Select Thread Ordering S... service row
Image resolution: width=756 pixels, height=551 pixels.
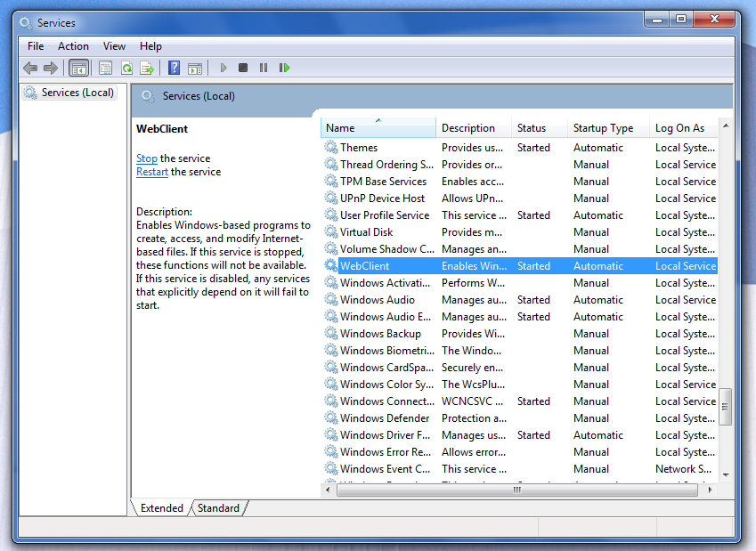(520, 165)
